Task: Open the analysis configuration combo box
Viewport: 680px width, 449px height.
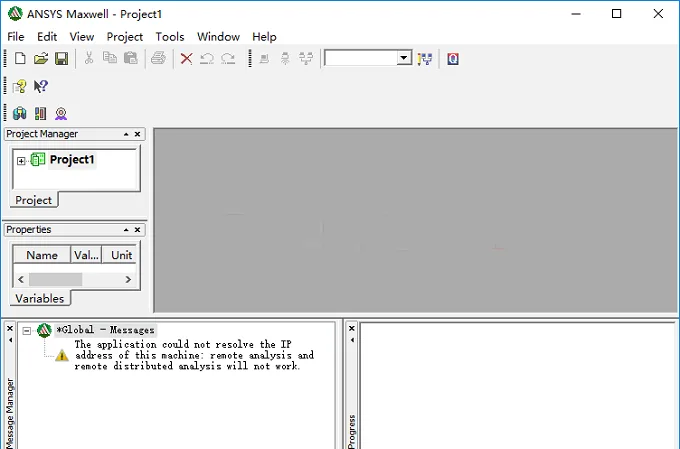Action: click(x=368, y=58)
